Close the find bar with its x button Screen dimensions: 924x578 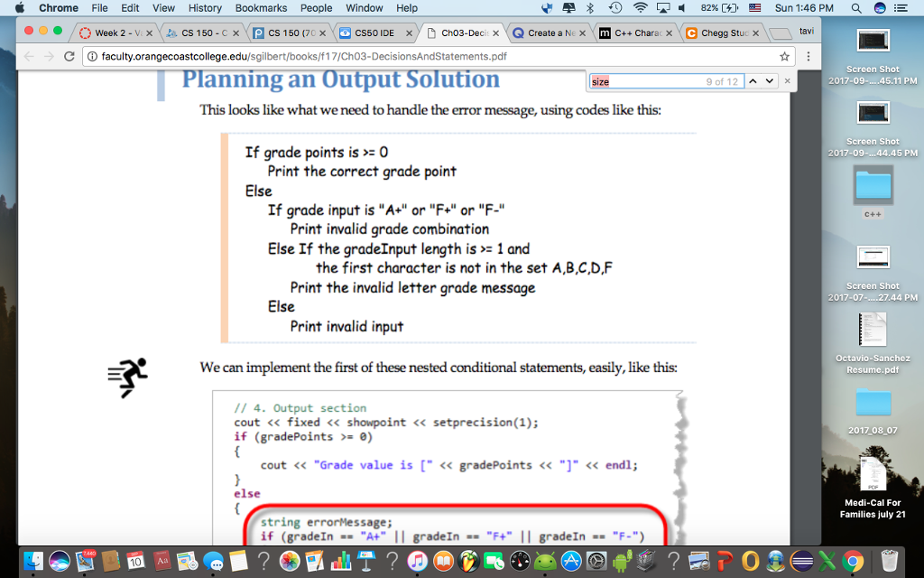pos(787,80)
